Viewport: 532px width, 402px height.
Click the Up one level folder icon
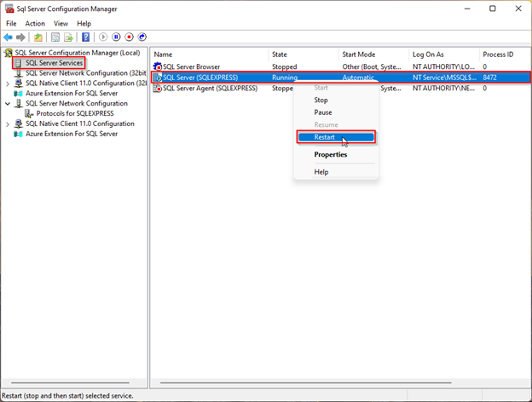(38, 37)
